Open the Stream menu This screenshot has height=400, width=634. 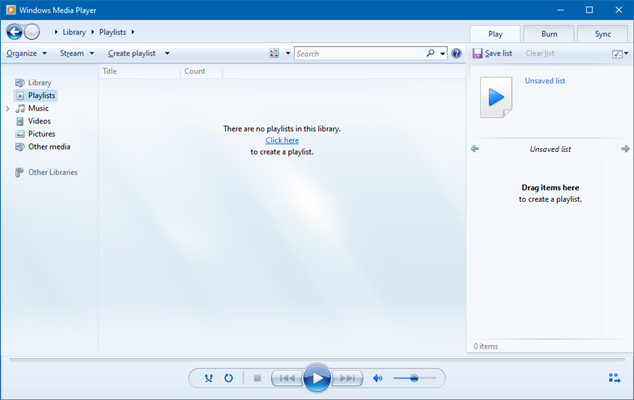click(77, 53)
